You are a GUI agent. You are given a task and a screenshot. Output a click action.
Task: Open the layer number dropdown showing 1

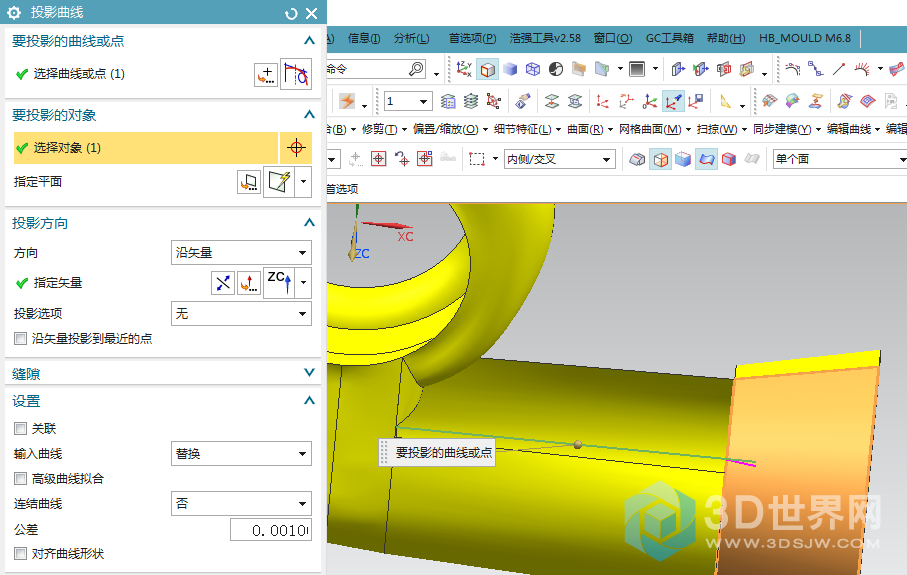pos(408,102)
